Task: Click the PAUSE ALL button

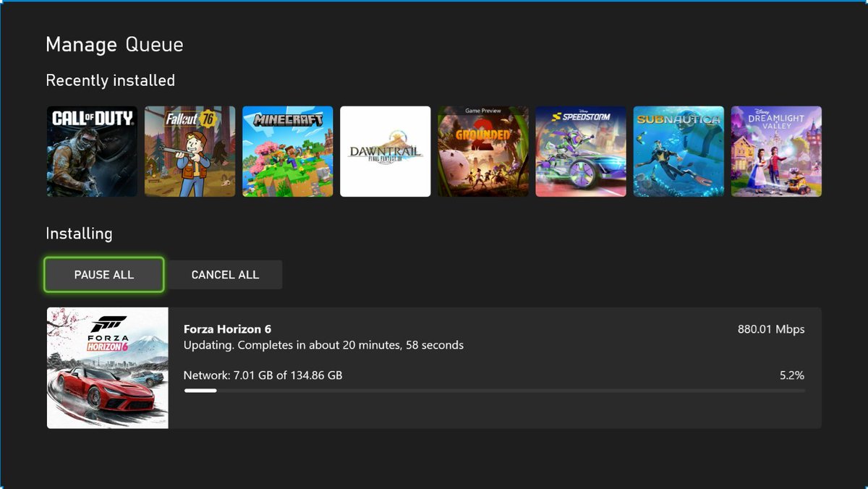Action: click(x=104, y=275)
